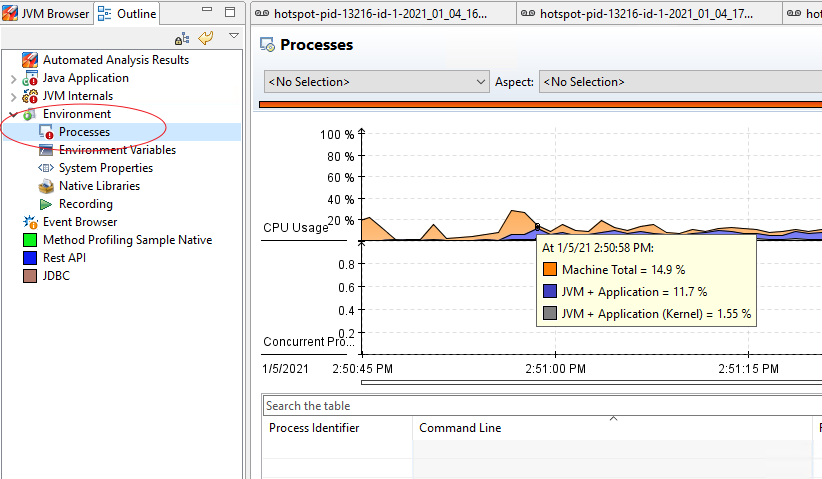Select the Processes page icon
This screenshot has height=479, width=822.
[45, 132]
